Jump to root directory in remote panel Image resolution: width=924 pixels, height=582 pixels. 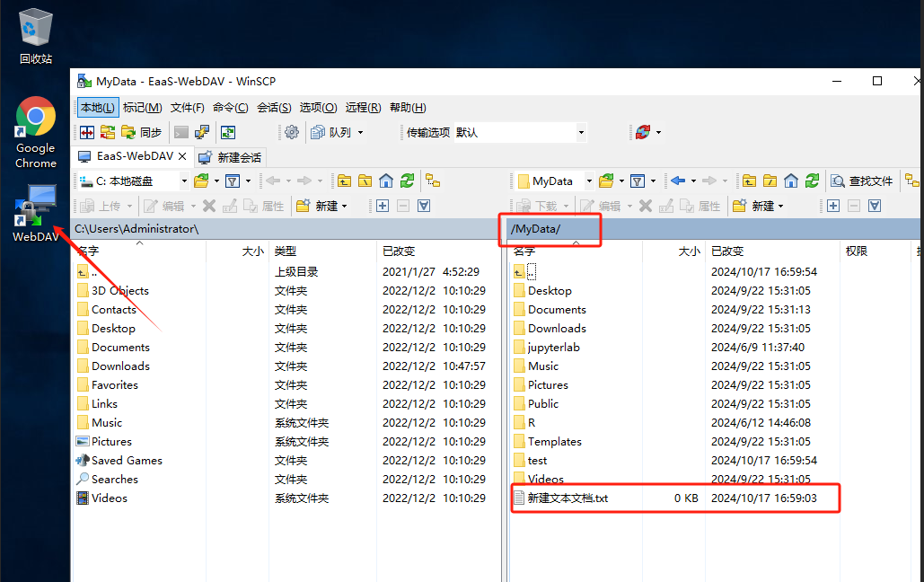770,181
